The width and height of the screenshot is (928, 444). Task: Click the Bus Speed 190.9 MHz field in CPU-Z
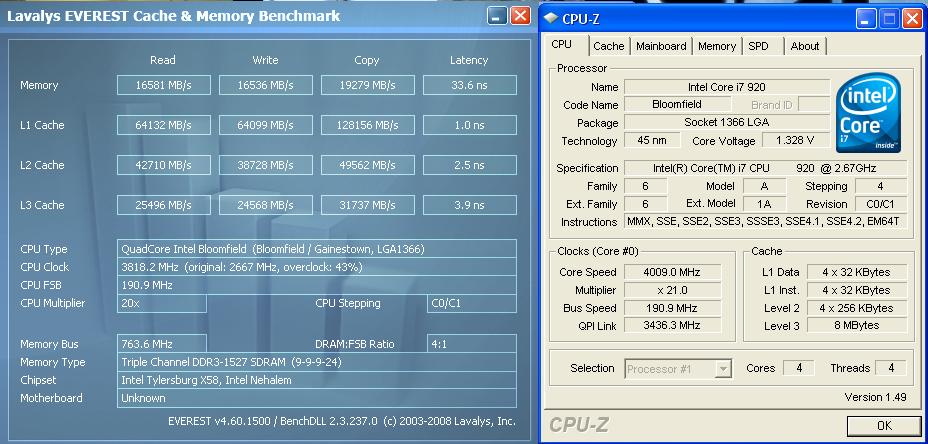coord(672,308)
